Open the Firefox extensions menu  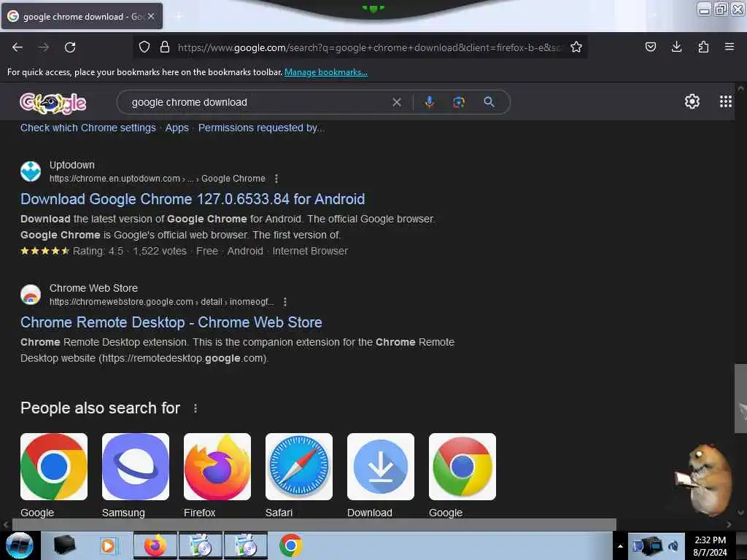click(x=703, y=47)
